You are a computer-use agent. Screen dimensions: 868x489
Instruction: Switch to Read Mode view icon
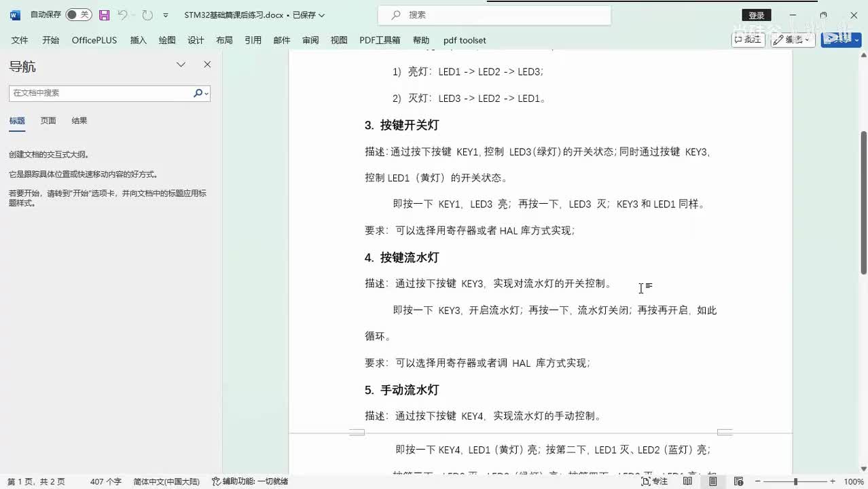tap(687, 482)
